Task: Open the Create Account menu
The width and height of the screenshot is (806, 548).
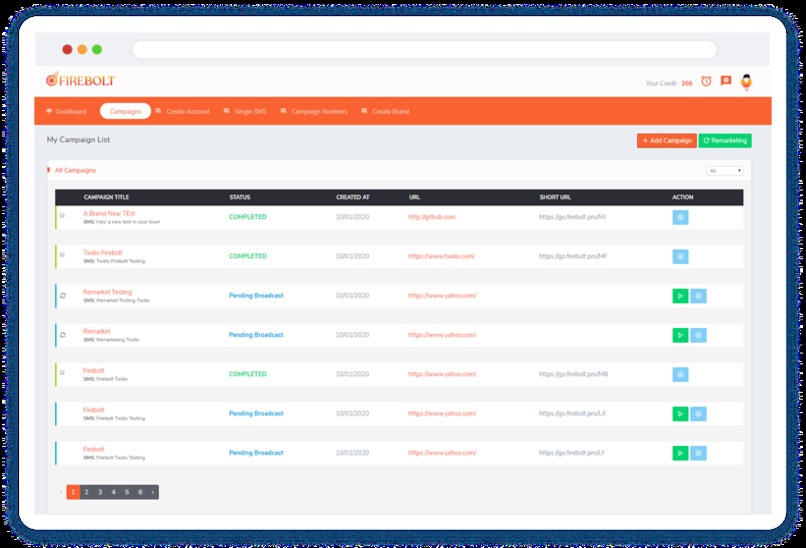Action: (182, 111)
